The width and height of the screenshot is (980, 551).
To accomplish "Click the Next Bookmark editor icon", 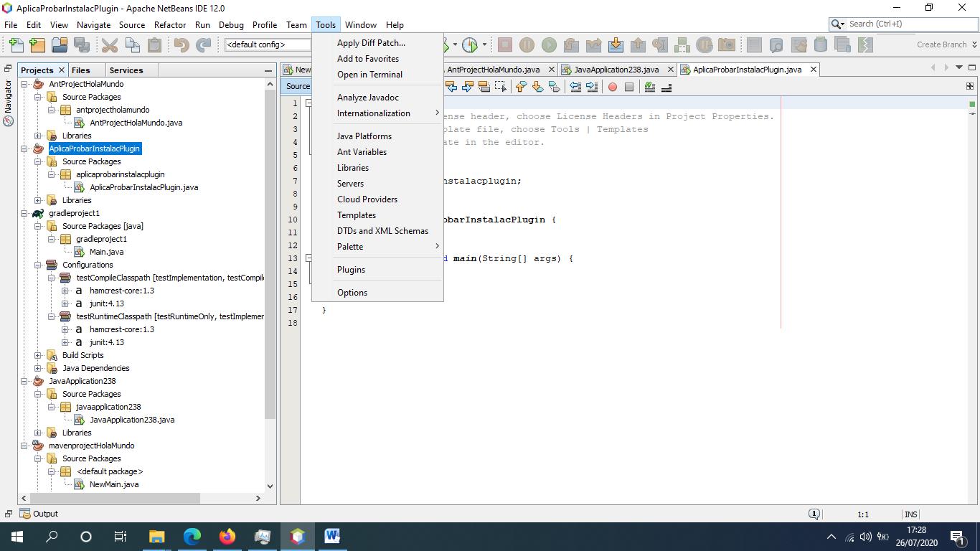I will (537, 87).
